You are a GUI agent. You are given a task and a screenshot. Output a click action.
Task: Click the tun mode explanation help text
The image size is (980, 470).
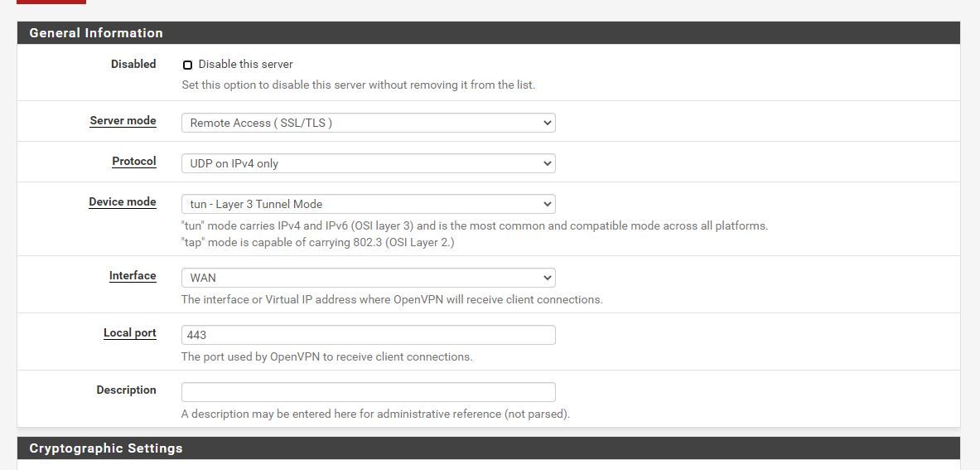click(474, 225)
